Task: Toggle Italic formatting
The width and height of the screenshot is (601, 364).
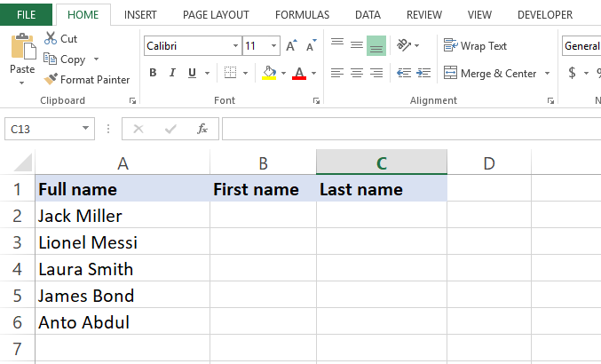Action: click(172, 73)
